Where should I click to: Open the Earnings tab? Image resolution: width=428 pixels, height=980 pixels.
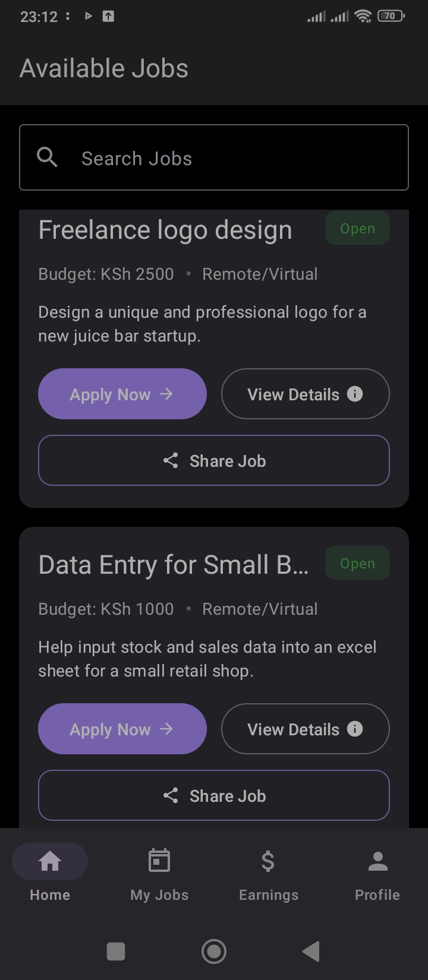click(x=269, y=872)
